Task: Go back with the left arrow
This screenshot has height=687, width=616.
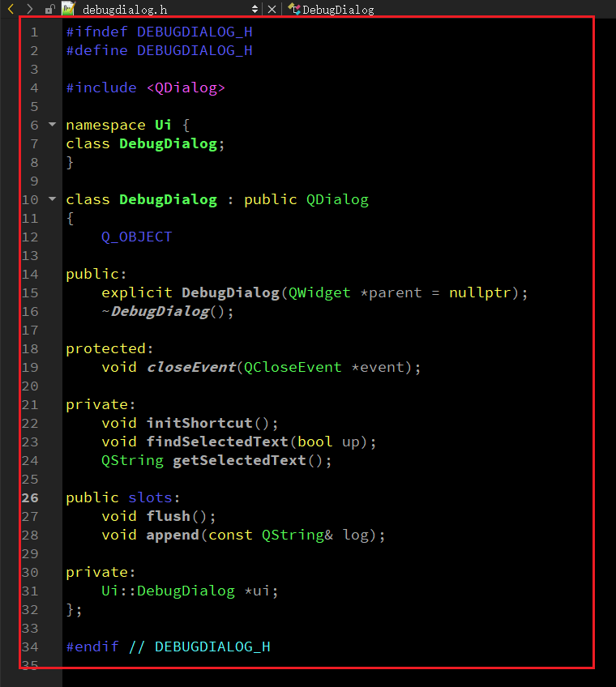Action: [x=11, y=9]
